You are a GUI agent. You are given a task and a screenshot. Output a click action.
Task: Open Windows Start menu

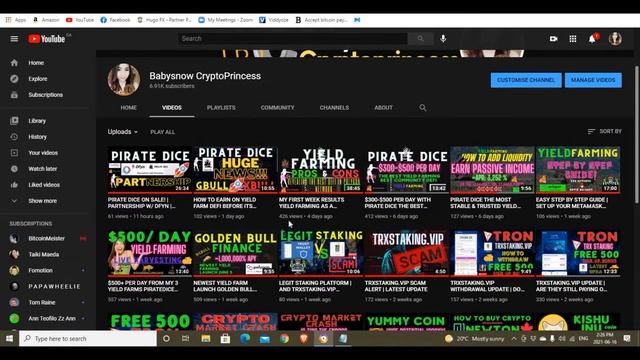pyautogui.click(x=9, y=338)
